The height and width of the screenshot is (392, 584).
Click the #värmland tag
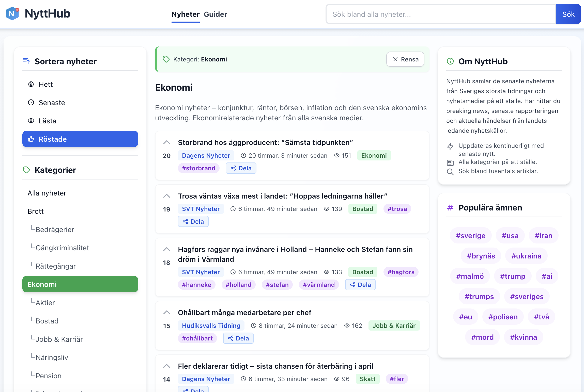coord(319,285)
